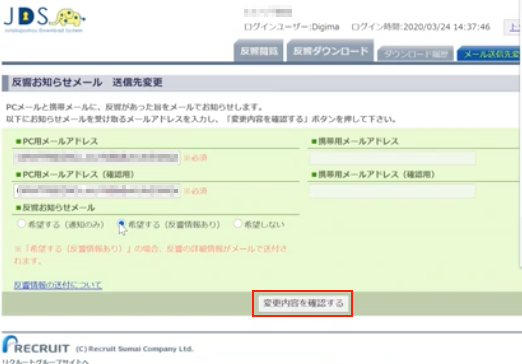
Task: Open the リクルートグループサイトへ link
Action: click(x=46, y=361)
